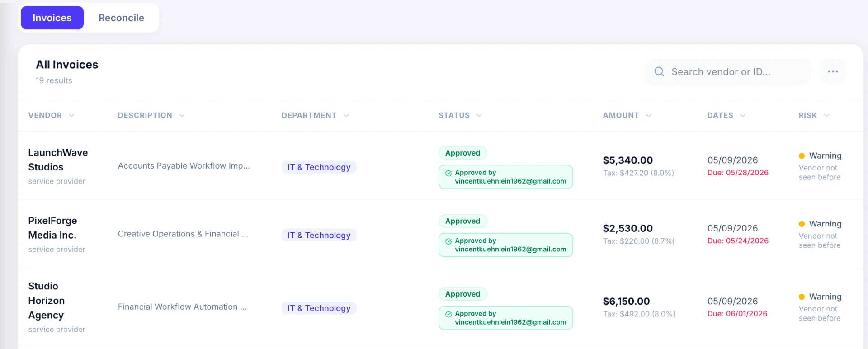Image resolution: width=868 pixels, height=349 pixels.
Task: Switch to the Invoices tab
Action: [x=52, y=18]
